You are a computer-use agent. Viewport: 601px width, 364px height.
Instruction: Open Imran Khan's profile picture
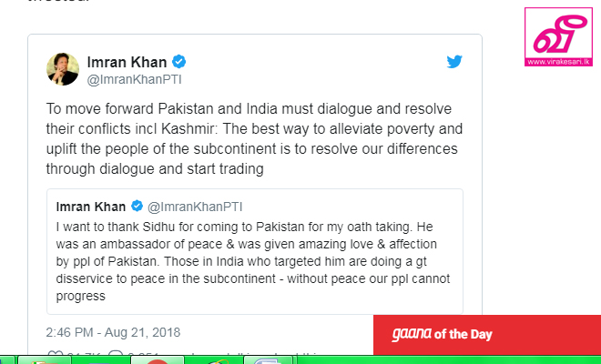click(x=63, y=69)
